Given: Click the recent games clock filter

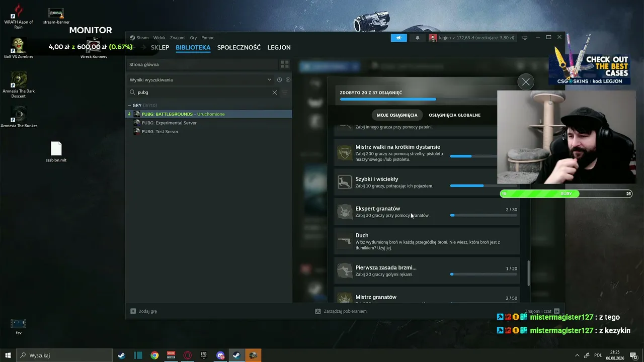Looking at the screenshot, I should click(x=279, y=80).
